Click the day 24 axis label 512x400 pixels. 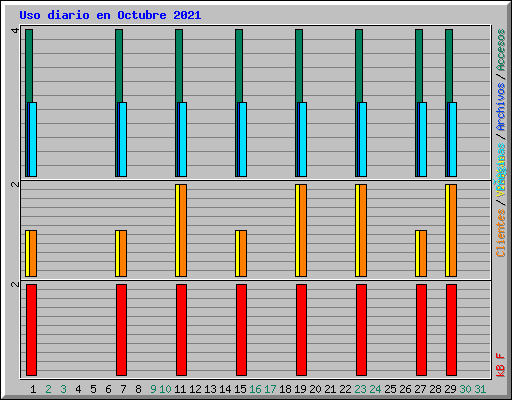coord(375,389)
